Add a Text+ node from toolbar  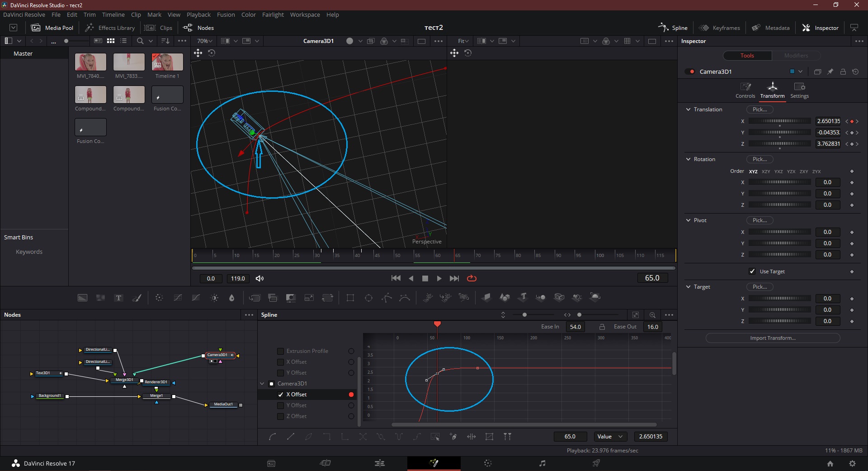tap(118, 298)
